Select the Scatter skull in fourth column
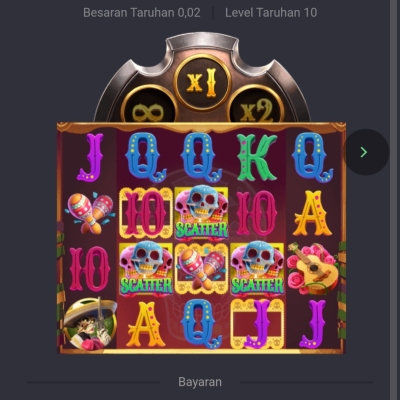This screenshot has height=400, width=400. click(257, 269)
